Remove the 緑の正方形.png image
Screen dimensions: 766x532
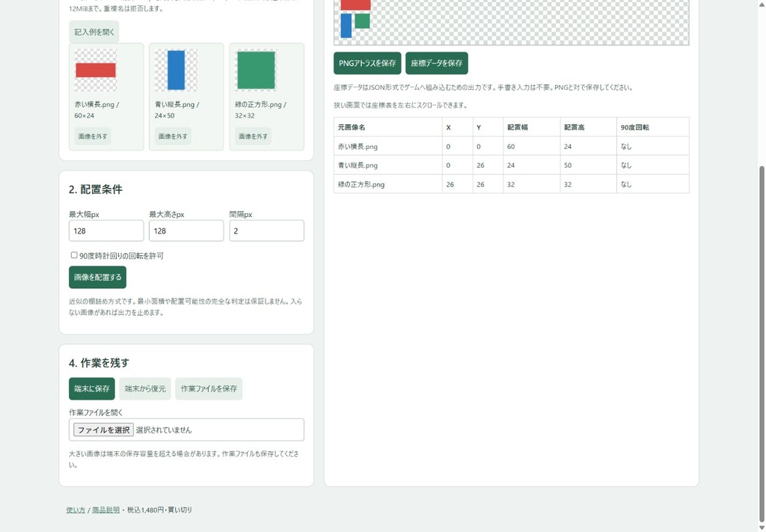click(253, 136)
